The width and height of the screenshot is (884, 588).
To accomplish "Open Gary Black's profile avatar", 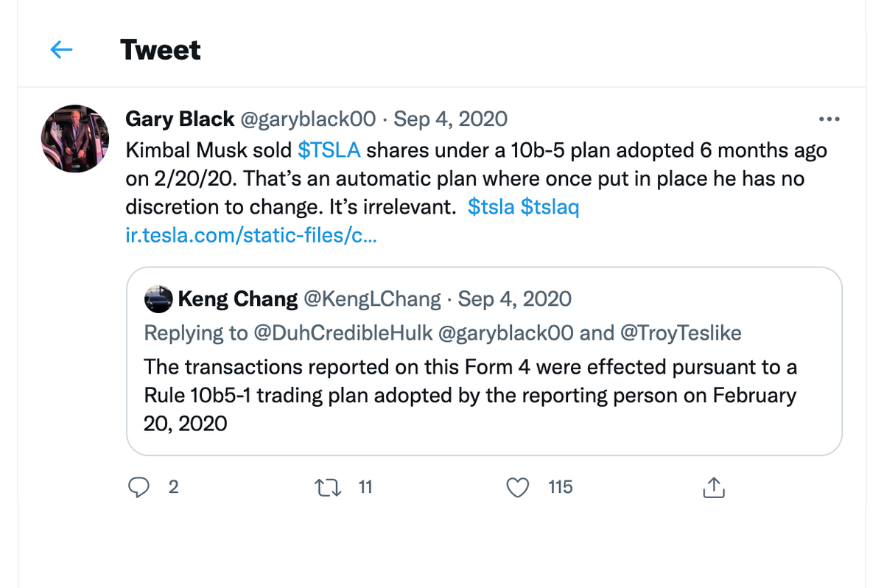I will tap(74, 139).
